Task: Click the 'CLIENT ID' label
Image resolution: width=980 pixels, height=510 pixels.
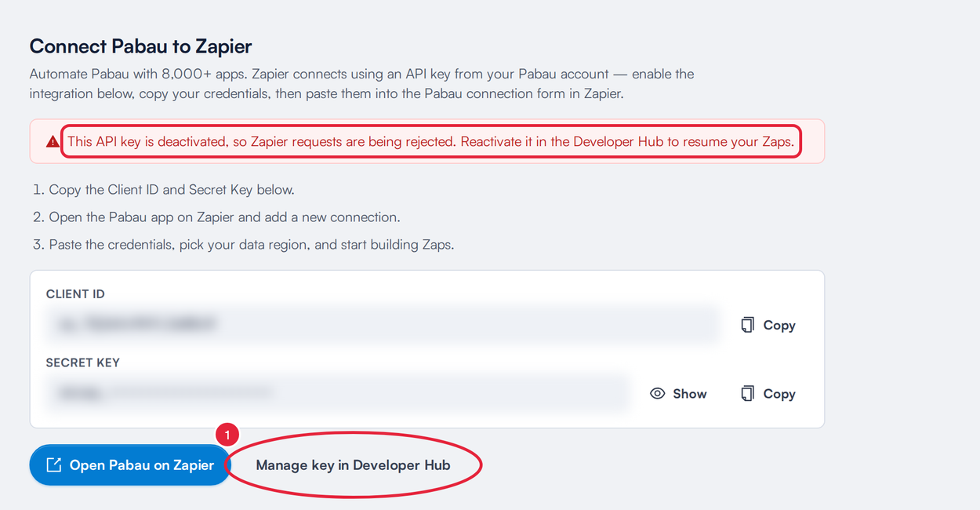Action: 75,294
